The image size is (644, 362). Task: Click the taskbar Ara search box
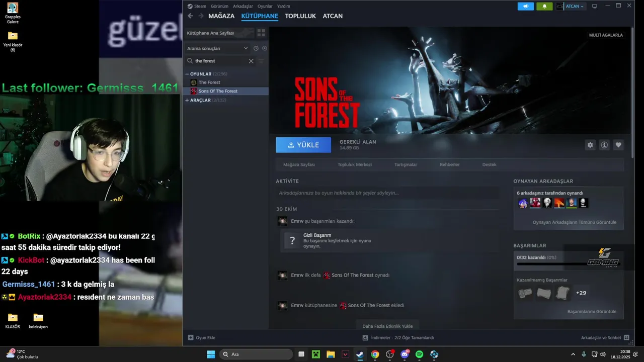257,354
